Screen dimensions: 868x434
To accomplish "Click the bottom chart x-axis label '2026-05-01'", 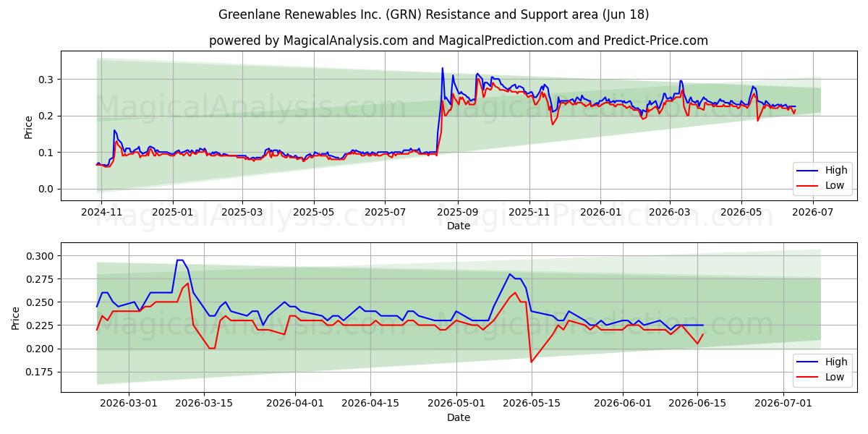I will (456, 404).
